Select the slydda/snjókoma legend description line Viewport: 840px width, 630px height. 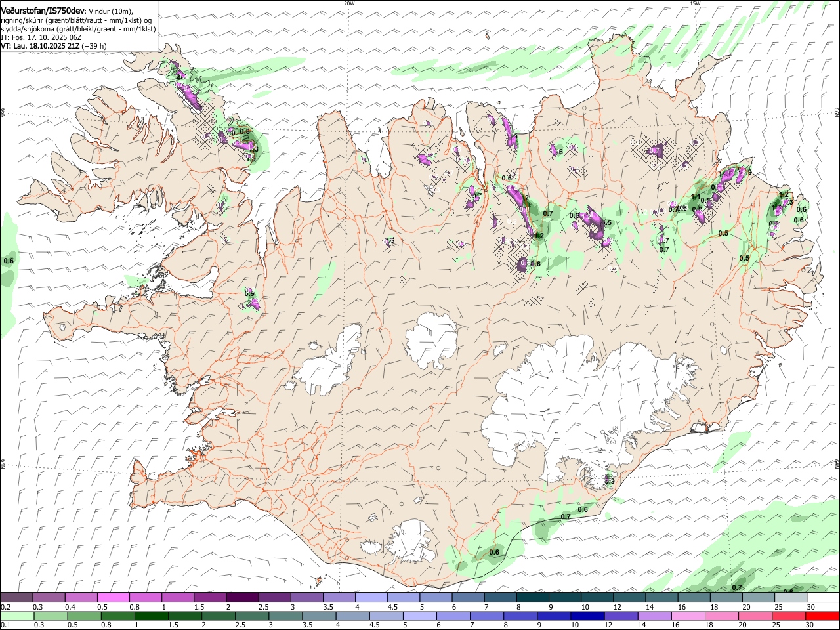78,29
